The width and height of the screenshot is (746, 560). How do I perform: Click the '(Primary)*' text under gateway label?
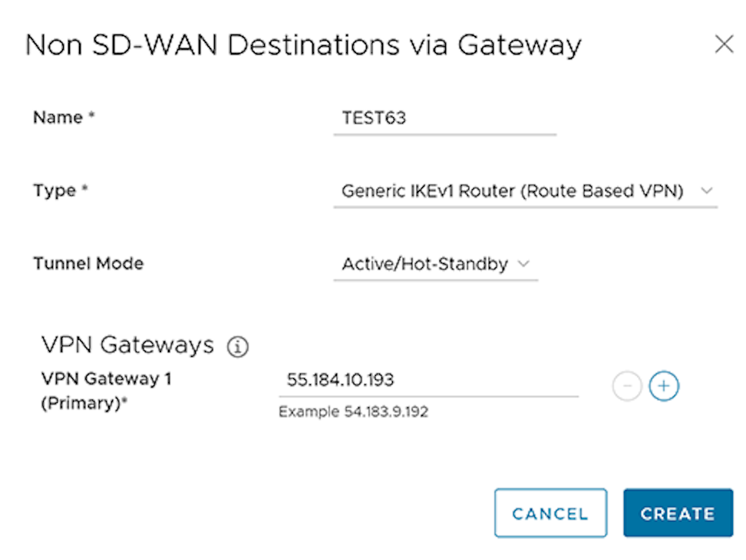click(x=83, y=404)
